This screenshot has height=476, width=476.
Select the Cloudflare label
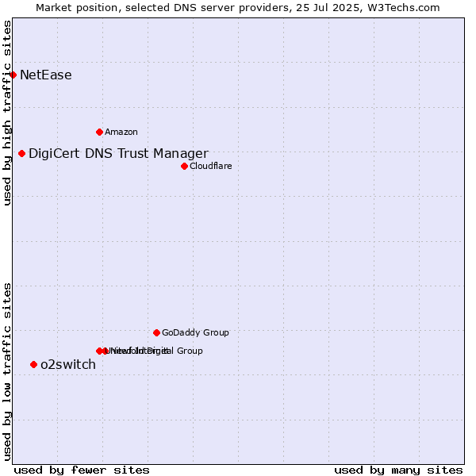click(211, 166)
